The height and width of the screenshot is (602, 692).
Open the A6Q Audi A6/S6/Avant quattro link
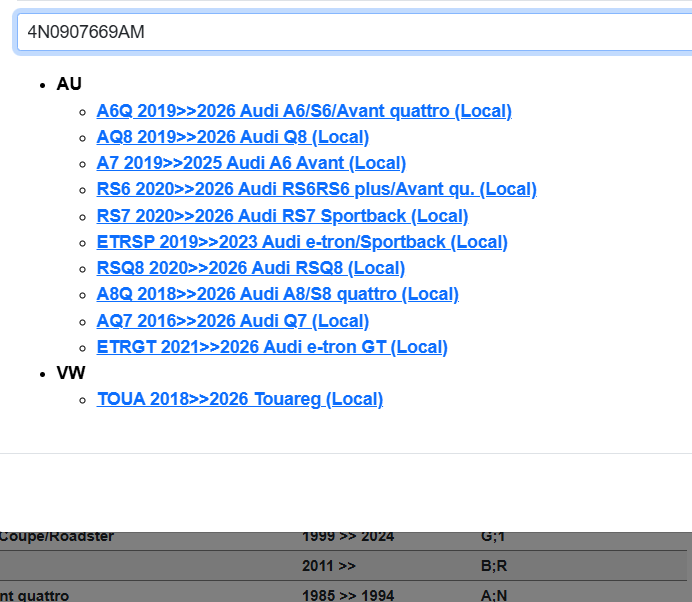click(x=304, y=111)
